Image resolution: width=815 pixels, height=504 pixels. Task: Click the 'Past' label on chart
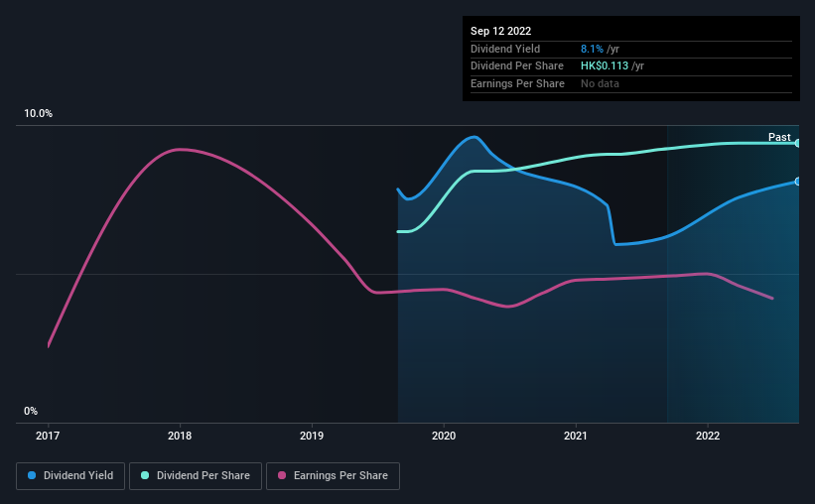(x=779, y=137)
